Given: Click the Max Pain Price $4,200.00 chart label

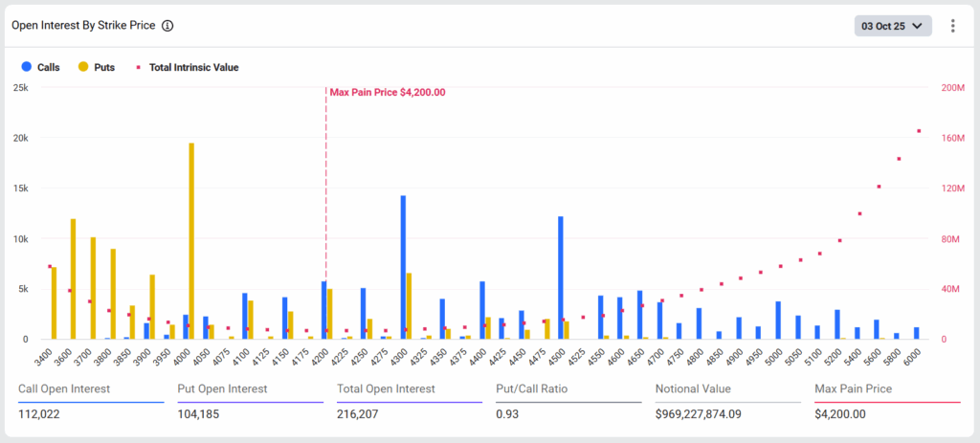Looking at the screenshot, I should point(387,92).
